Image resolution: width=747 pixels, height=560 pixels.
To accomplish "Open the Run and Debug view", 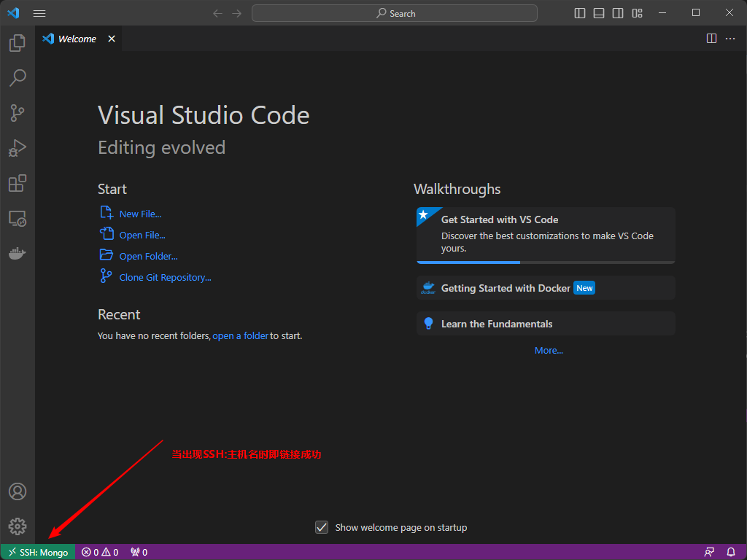I will click(18, 148).
